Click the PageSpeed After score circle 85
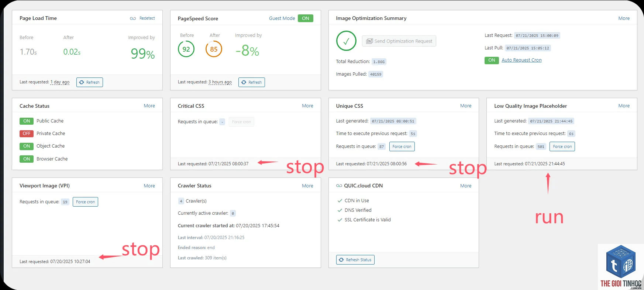 pyautogui.click(x=214, y=49)
